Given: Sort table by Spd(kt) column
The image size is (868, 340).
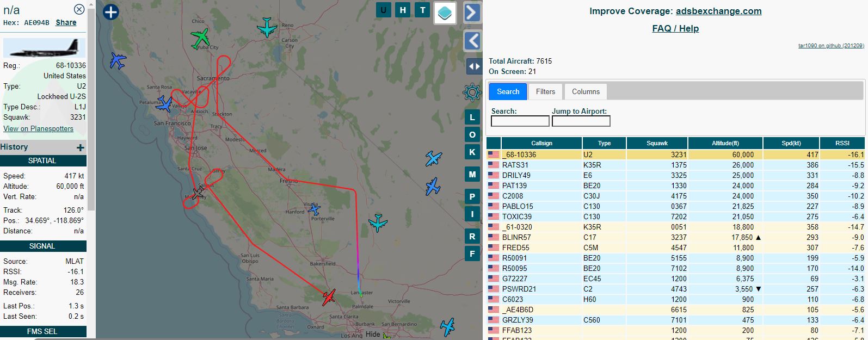Looking at the screenshot, I should [x=791, y=143].
